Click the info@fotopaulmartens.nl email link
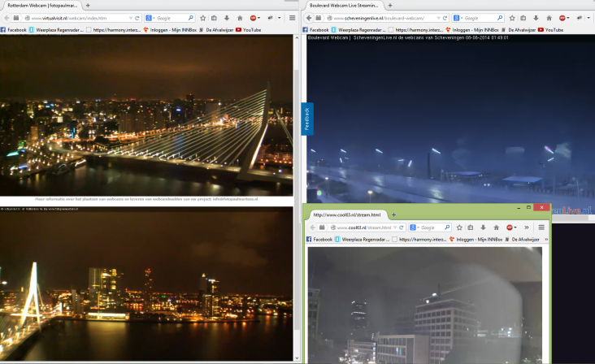595x364 pixels. [x=235, y=199]
